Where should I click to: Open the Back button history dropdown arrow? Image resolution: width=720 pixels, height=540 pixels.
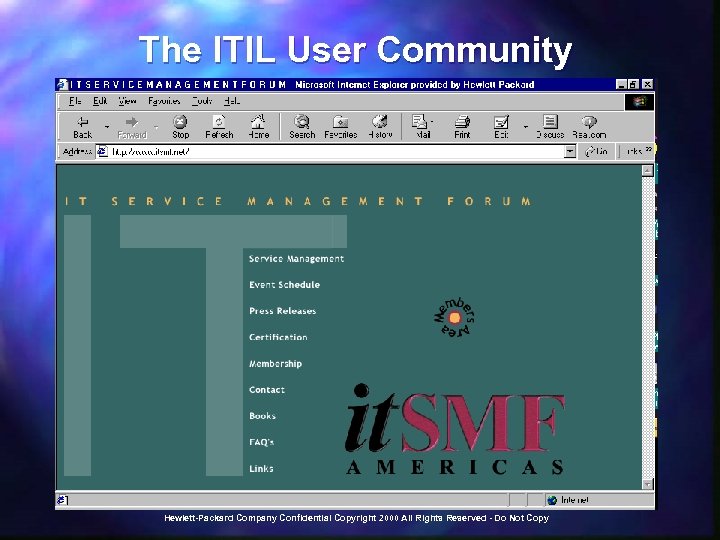point(107,126)
